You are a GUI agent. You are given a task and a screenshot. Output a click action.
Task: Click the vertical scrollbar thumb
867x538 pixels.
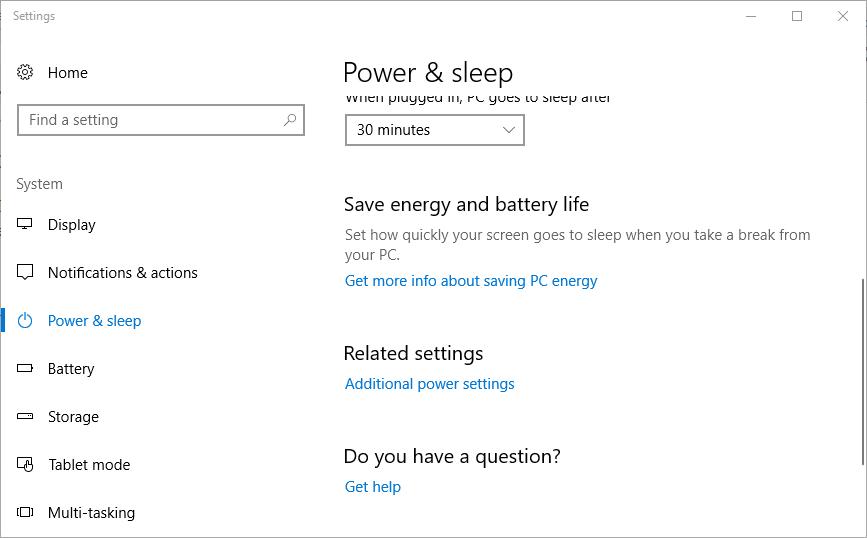863,372
